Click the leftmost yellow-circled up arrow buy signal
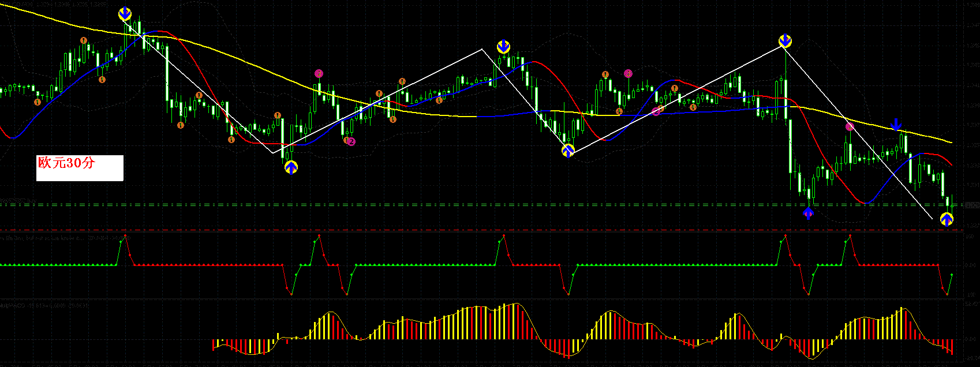The width and height of the screenshot is (980, 367). tap(291, 167)
